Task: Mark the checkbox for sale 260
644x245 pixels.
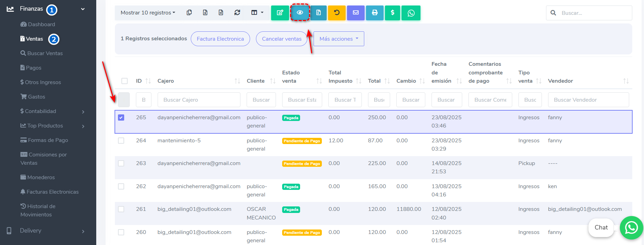Action: click(x=121, y=232)
